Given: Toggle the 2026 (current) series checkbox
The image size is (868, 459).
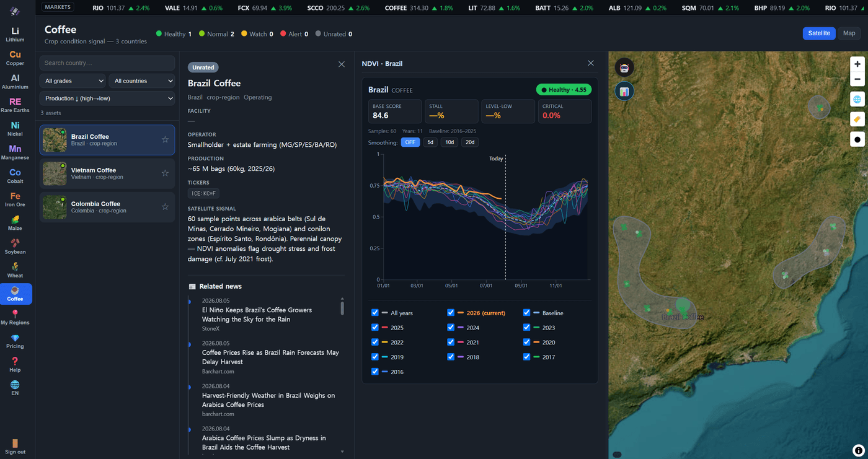Looking at the screenshot, I should click(x=451, y=313).
